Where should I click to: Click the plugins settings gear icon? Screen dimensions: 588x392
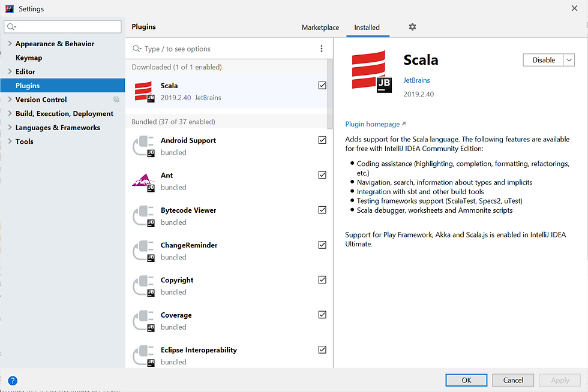tap(412, 27)
